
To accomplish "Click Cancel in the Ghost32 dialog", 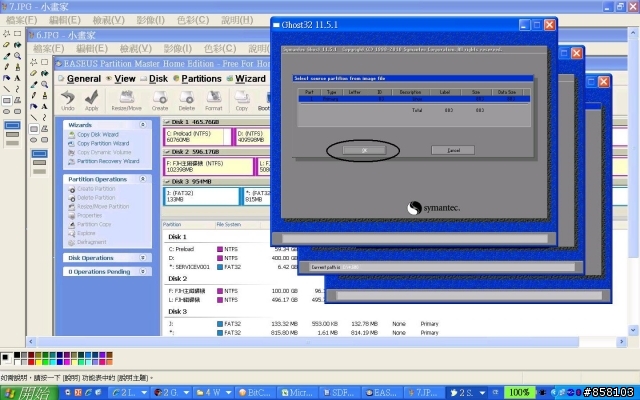I will click(x=453, y=150).
